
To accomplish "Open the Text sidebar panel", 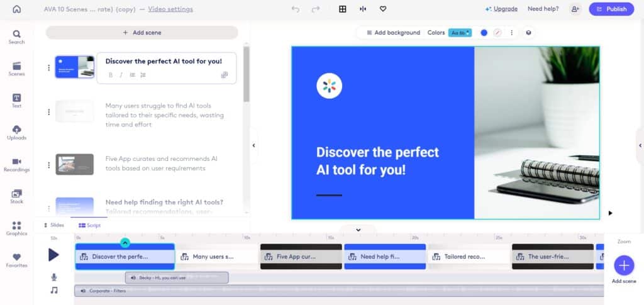I will point(16,101).
